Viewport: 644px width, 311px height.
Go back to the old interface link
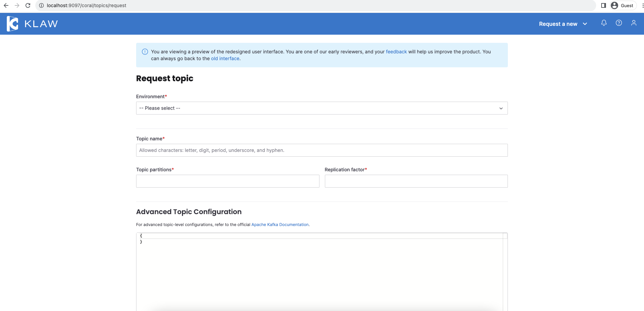pos(225,58)
